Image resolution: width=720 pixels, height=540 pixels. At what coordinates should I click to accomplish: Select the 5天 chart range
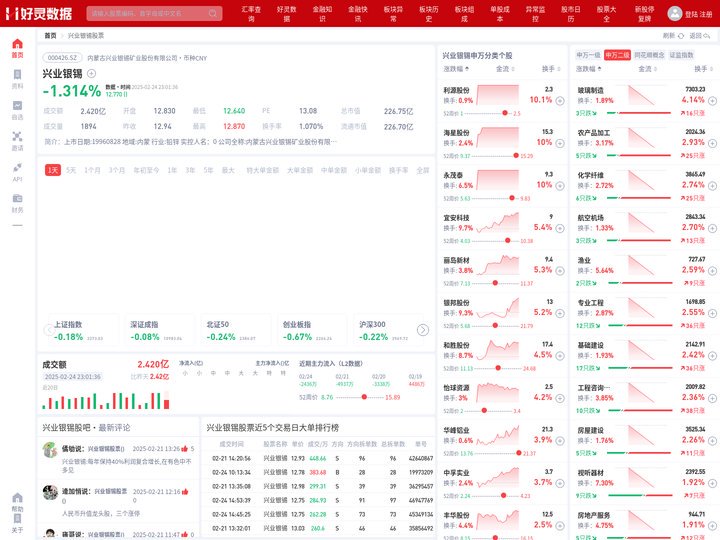point(71,170)
